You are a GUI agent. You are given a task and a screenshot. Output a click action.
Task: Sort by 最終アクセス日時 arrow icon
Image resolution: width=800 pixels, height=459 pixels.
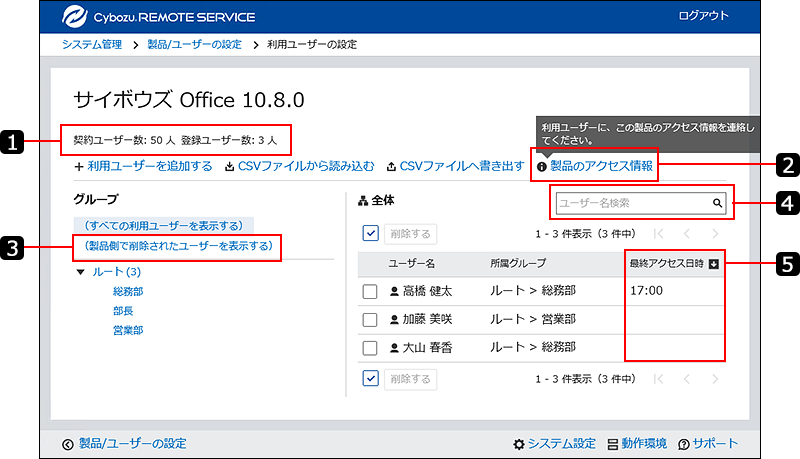pos(714,264)
